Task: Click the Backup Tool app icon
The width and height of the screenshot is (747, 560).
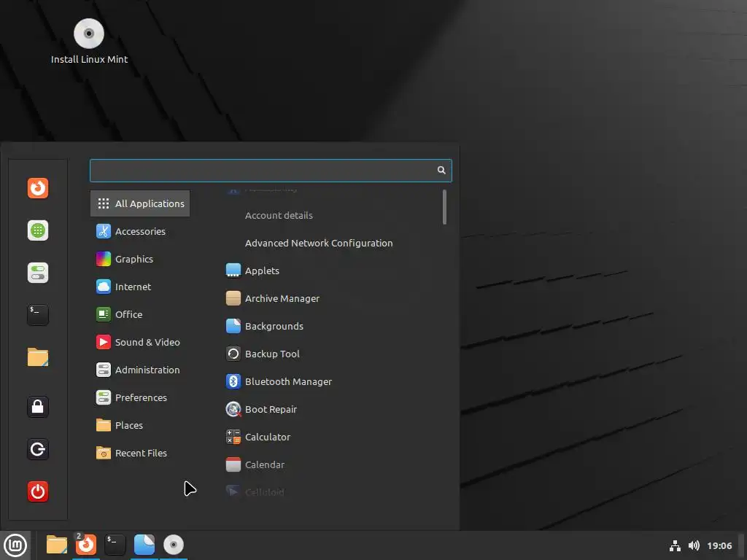Action: [x=233, y=354]
